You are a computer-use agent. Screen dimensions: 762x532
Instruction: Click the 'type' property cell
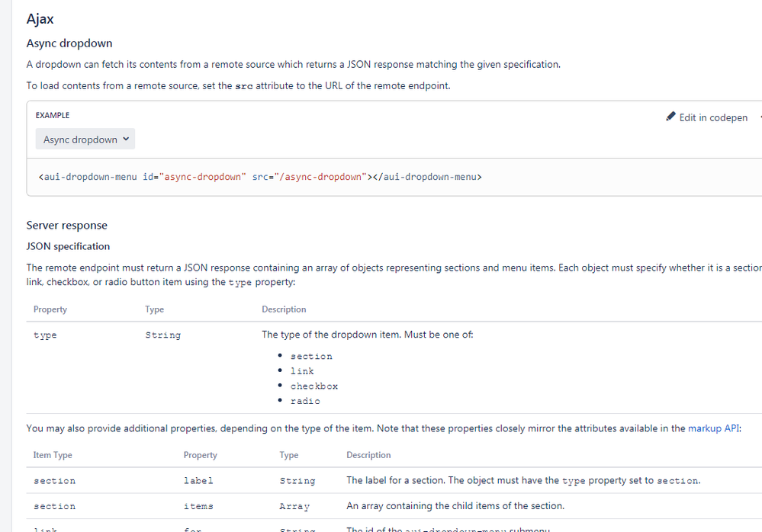tap(45, 335)
